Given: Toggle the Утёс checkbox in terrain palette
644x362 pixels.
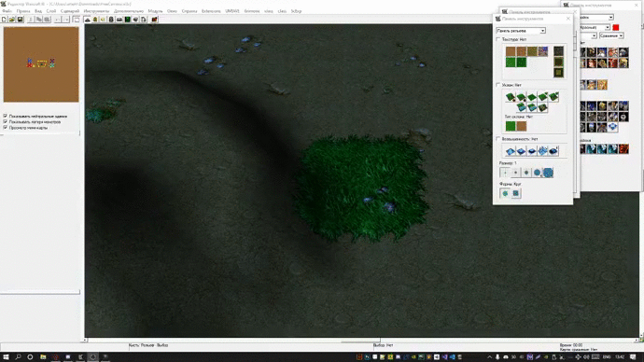Looking at the screenshot, I should tap(498, 85).
